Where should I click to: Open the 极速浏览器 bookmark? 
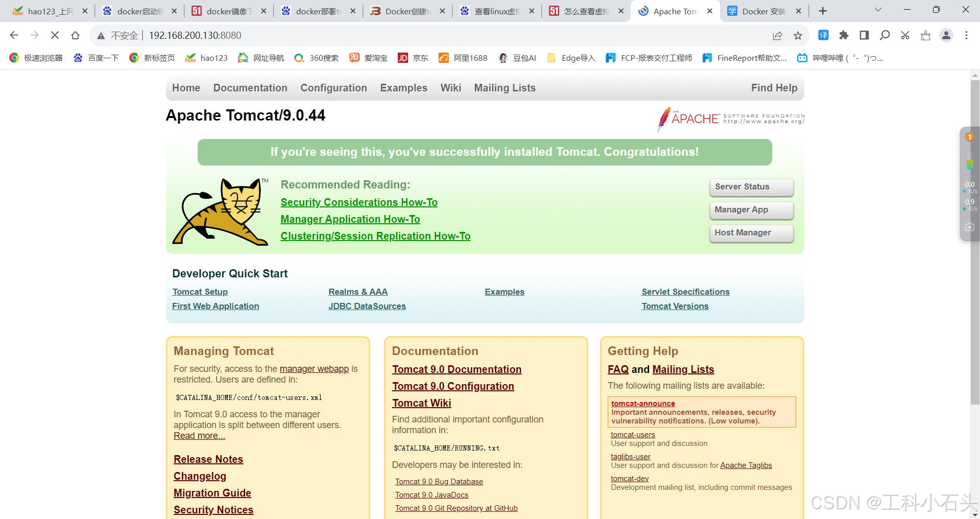(36, 58)
